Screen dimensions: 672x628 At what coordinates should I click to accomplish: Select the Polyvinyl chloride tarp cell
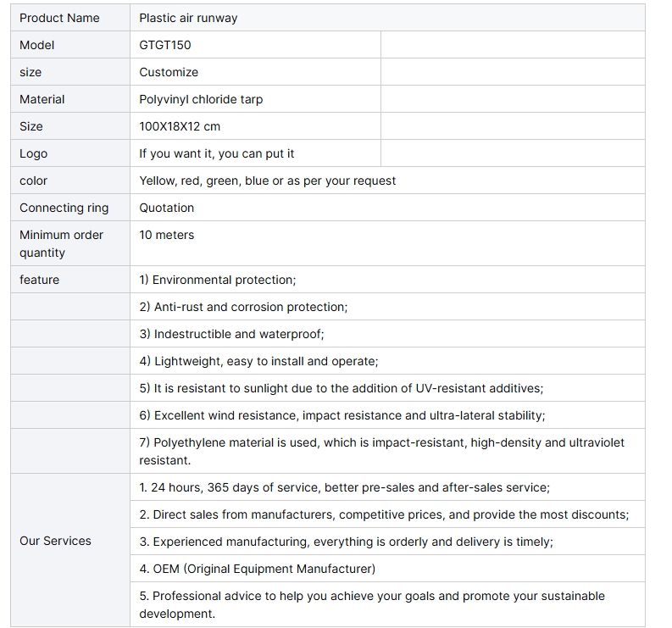255,99
